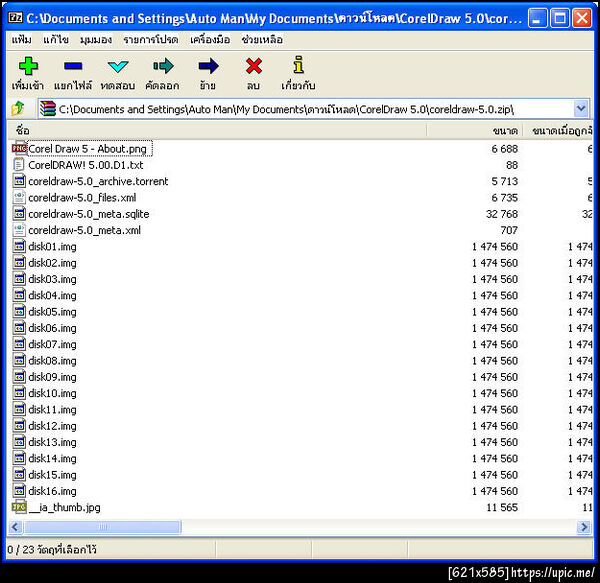Click the archive icon inside the address bar
The height and width of the screenshot is (583, 600).
coord(48,109)
